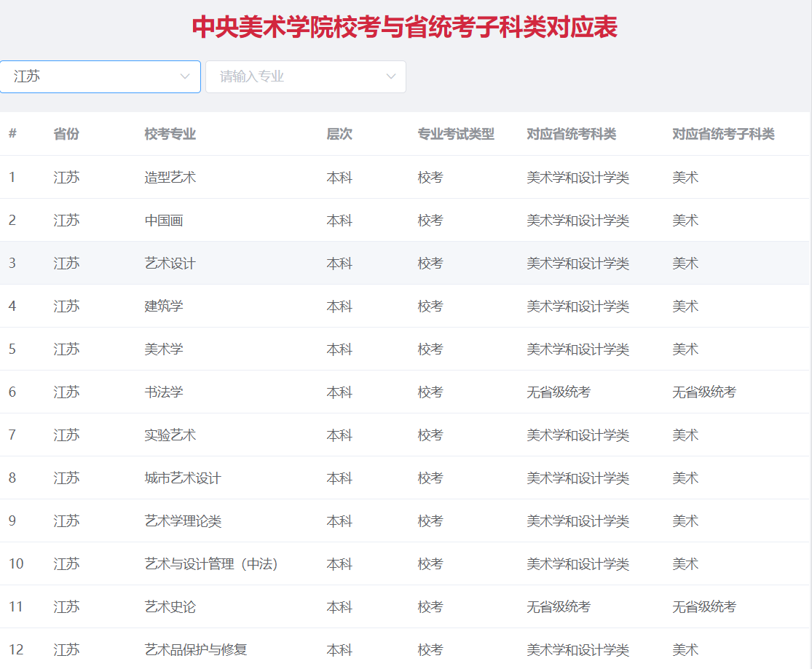Image resolution: width=812 pixels, height=669 pixels.
Task: Click 美术学和设计学类 in the 建筑学 row
Action: [x=578, y=306]
